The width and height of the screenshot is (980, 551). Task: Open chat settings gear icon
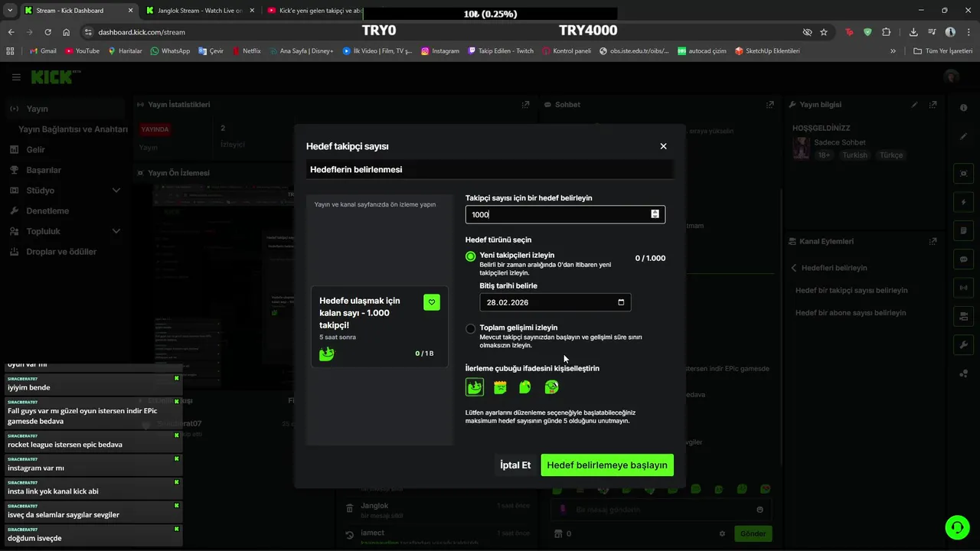tap(722, 533)
